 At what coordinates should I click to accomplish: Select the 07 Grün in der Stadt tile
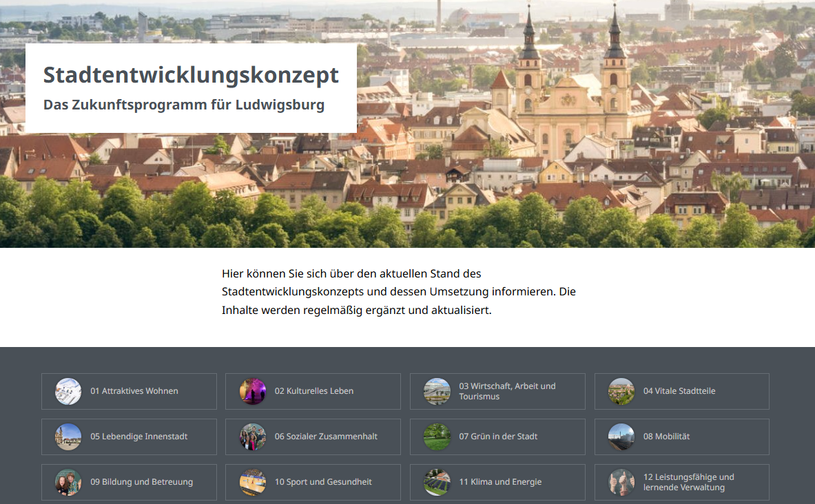point(497,437)
